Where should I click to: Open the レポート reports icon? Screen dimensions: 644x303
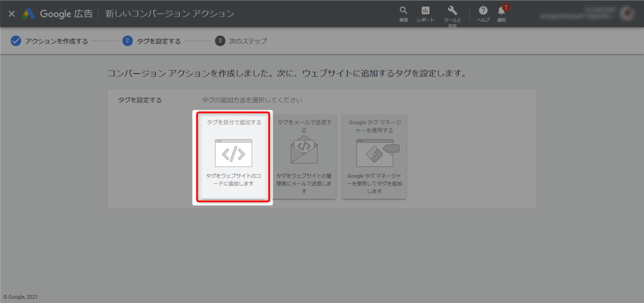(x=426, y=11)
